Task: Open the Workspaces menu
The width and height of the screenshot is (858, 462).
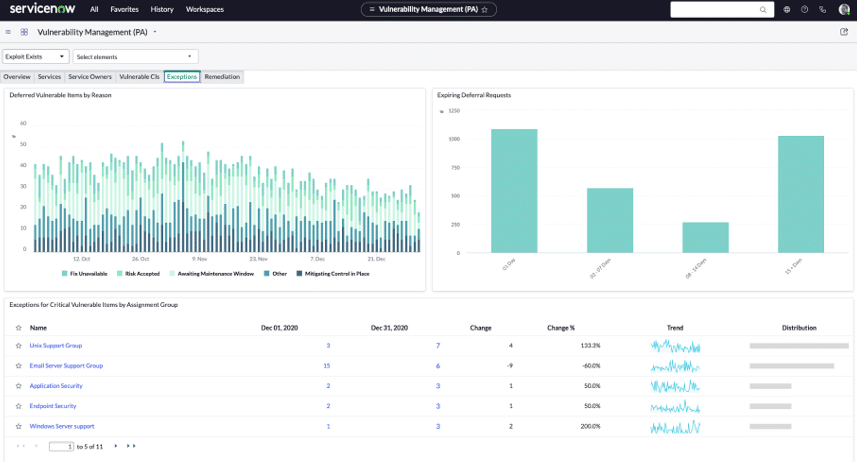Action: (x=204, y=9)
